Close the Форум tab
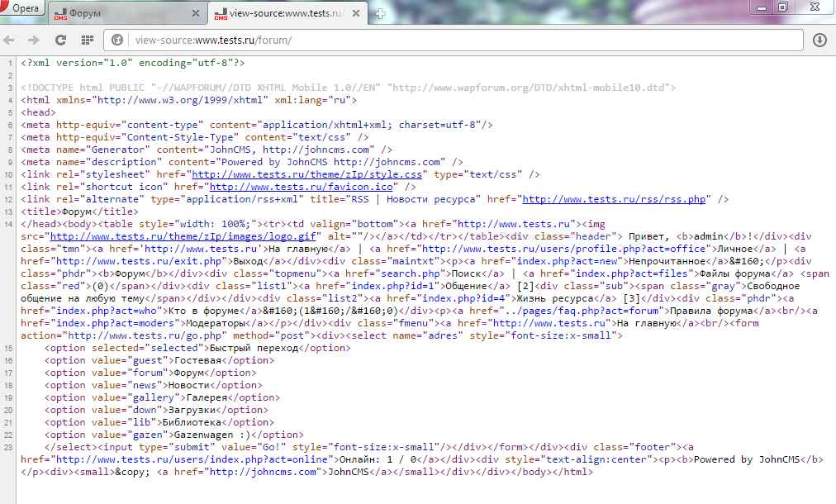 [x=196, y=13]
